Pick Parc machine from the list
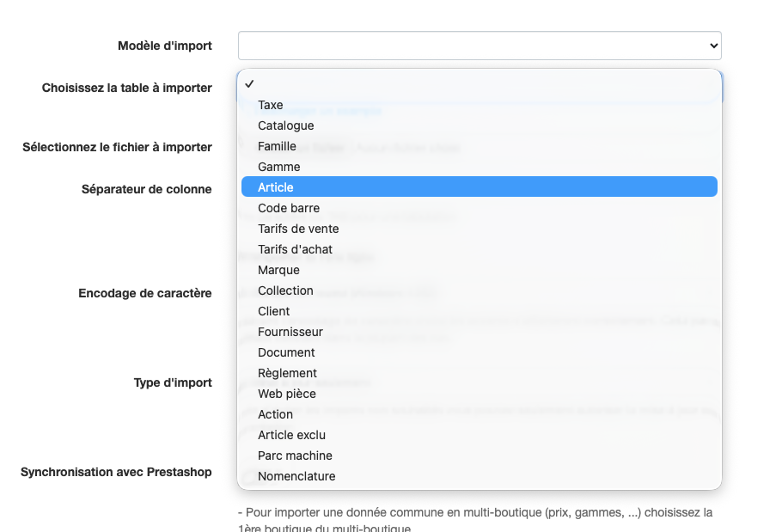 (295, 456)
